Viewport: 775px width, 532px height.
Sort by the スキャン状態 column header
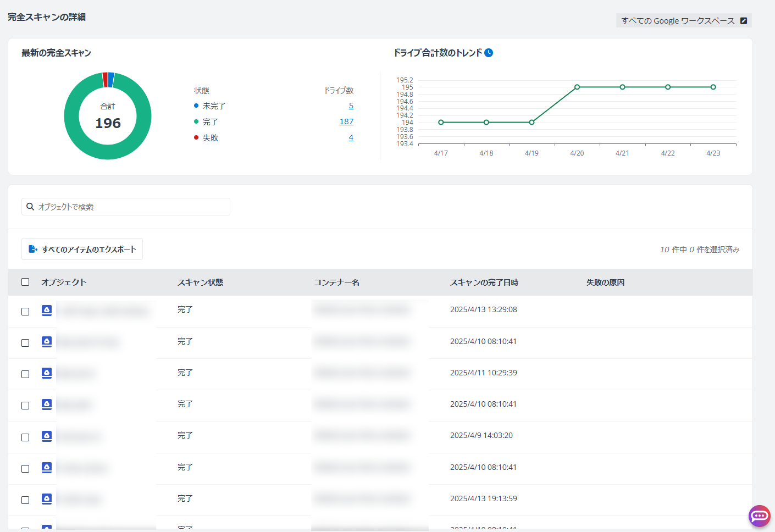coord(200,282)
